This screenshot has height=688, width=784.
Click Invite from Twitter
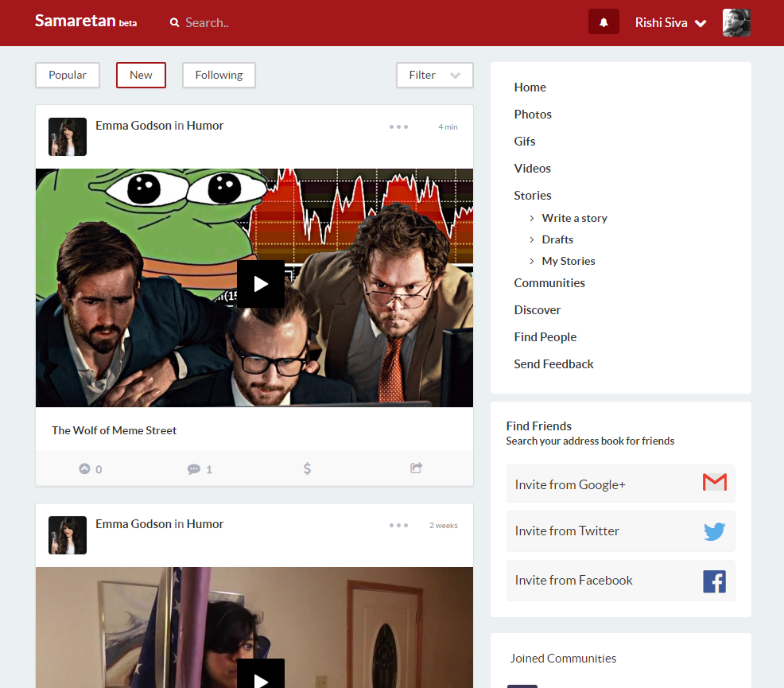click(620, 531)
